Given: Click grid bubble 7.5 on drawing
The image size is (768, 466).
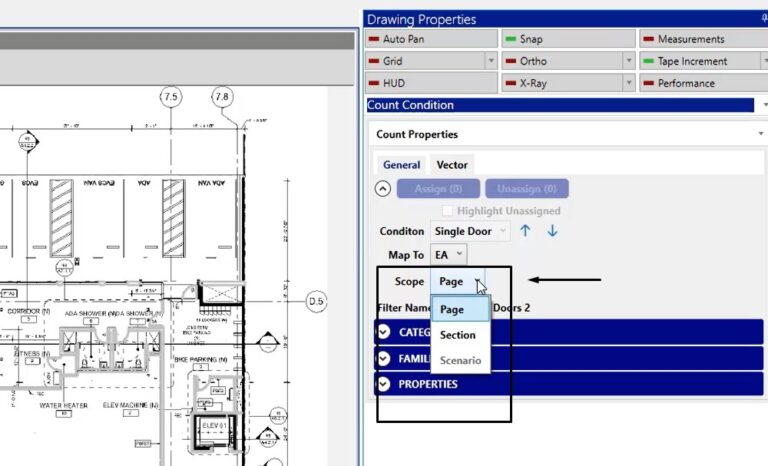Looking at the screenshot, I should 171,97.
